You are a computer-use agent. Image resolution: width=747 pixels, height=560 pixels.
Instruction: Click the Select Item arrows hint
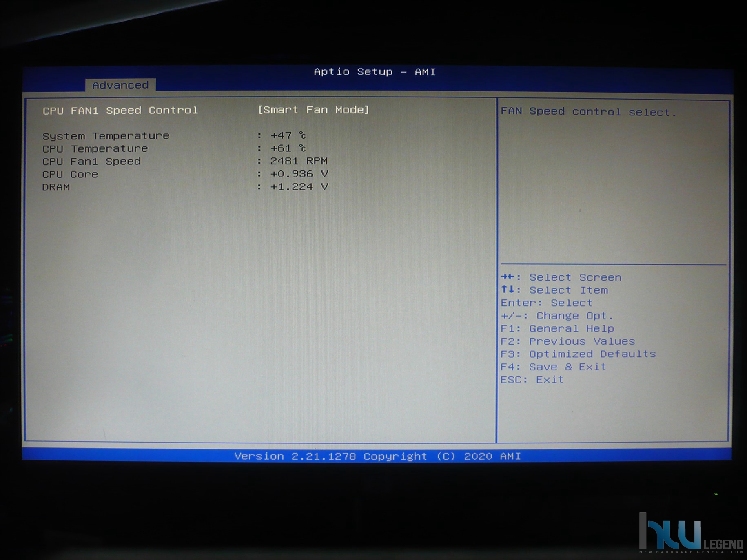(554, 290)
